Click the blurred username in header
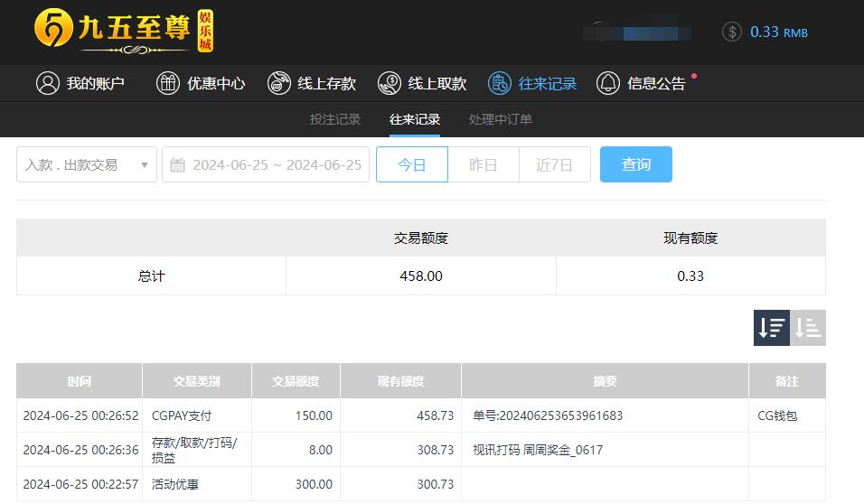 tap(636, 32)
